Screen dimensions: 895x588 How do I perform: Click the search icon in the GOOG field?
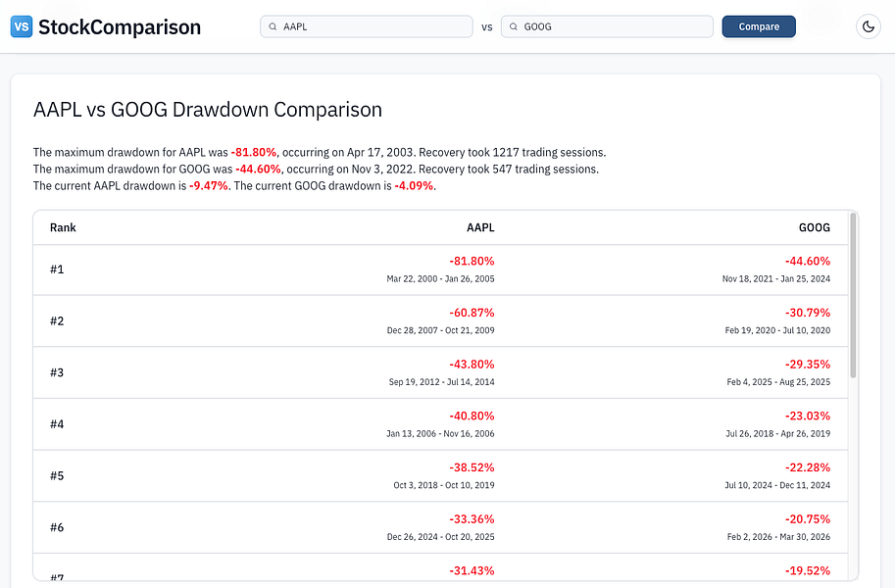coord(514,26)
